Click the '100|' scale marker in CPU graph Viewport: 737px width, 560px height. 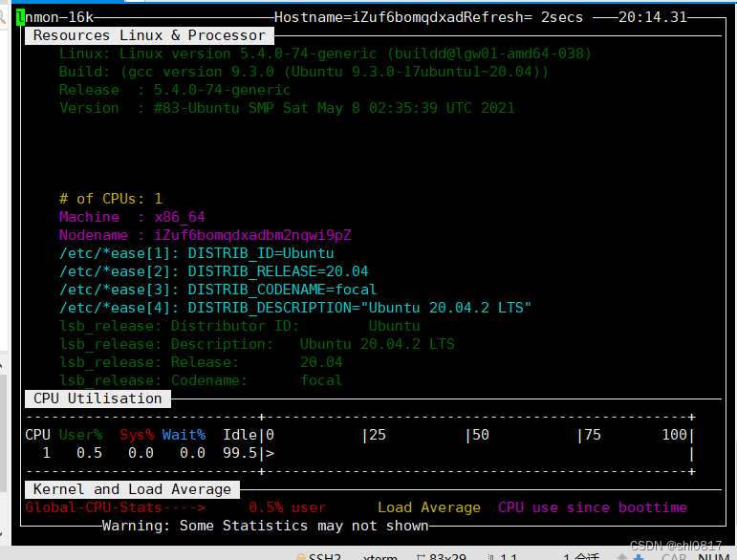(679, 435)
